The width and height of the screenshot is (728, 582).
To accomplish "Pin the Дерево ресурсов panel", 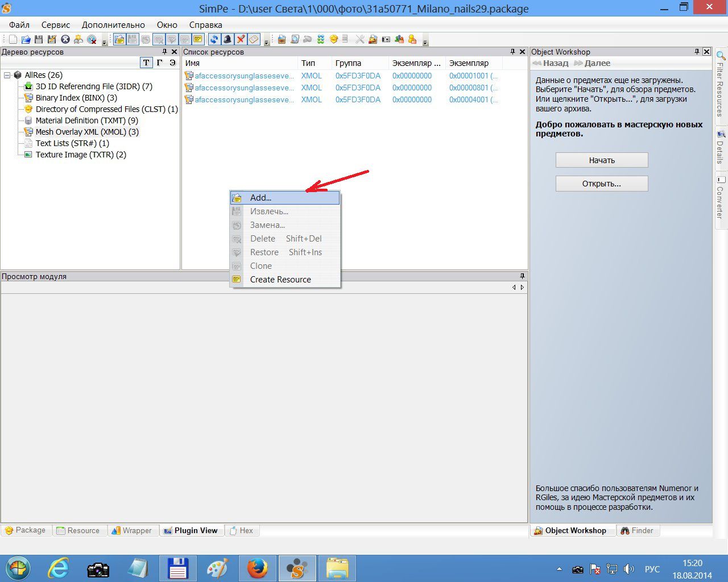I will pos(165,52).
